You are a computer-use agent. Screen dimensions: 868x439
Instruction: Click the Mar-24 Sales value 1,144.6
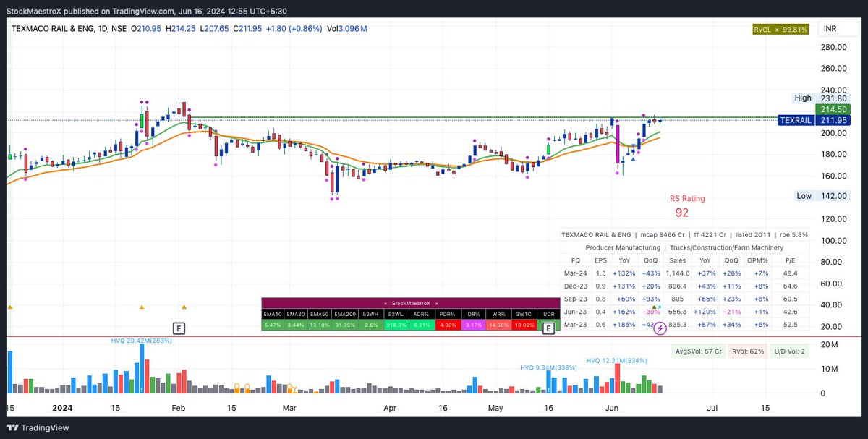click(678, 273)
